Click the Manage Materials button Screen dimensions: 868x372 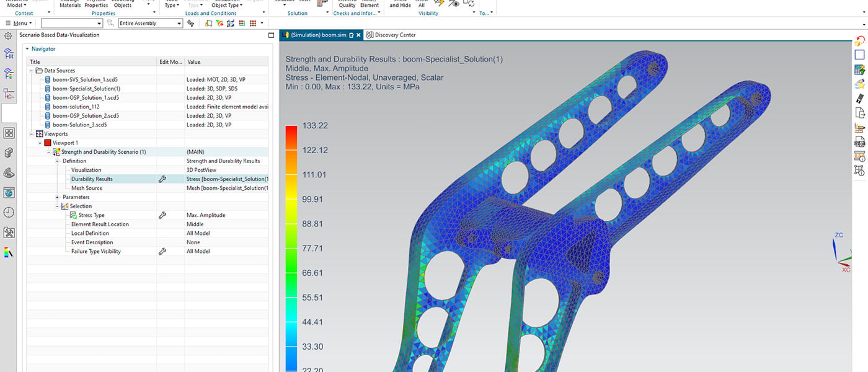(70, 4)
